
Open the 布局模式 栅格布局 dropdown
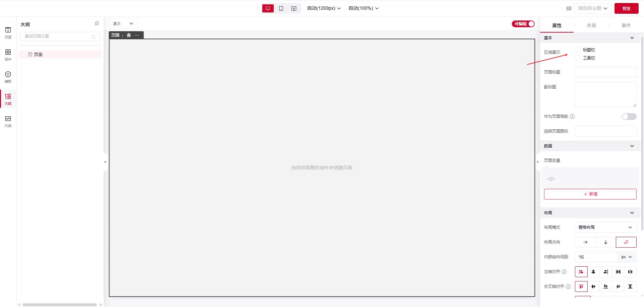click(605, 227)
